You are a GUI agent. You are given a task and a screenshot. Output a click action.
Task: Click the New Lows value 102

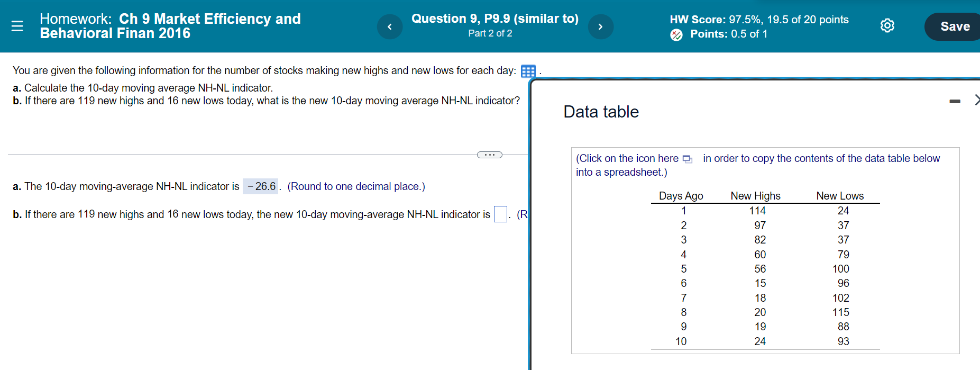pos(841,298)
